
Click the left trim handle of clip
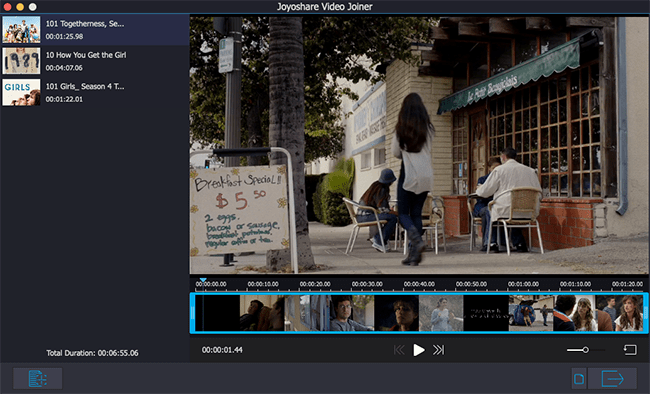(193, 313)
